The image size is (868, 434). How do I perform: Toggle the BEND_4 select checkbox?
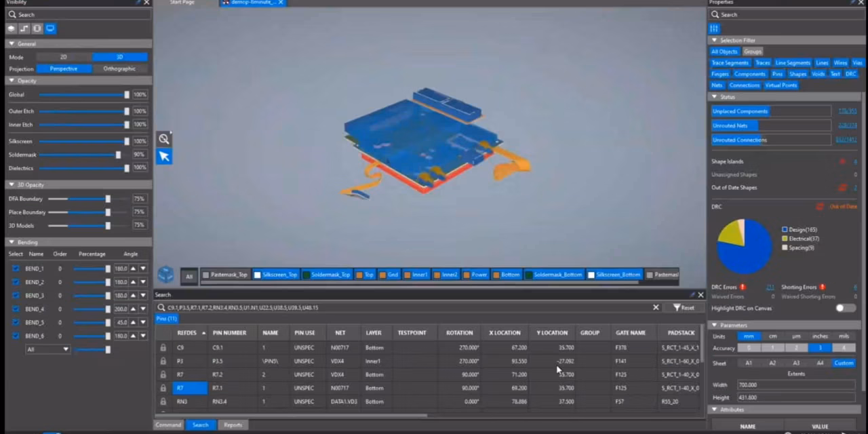pyautogui.click(x=16, y=309)
